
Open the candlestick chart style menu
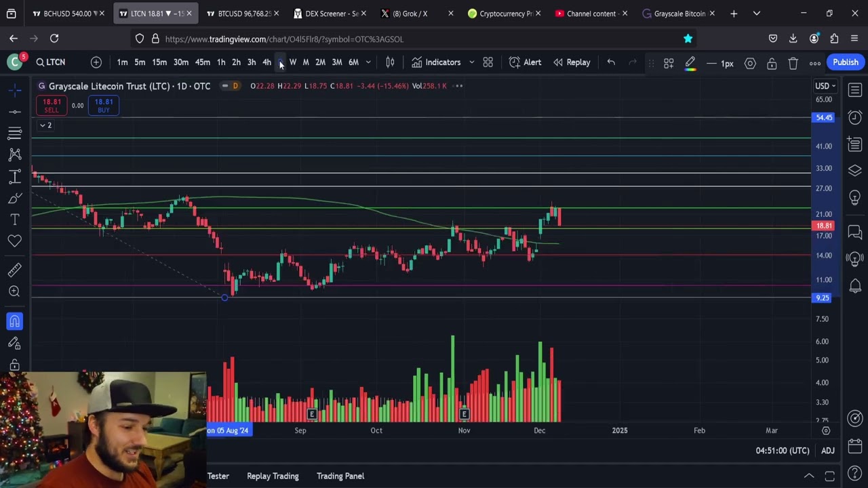tap(390, 62)
